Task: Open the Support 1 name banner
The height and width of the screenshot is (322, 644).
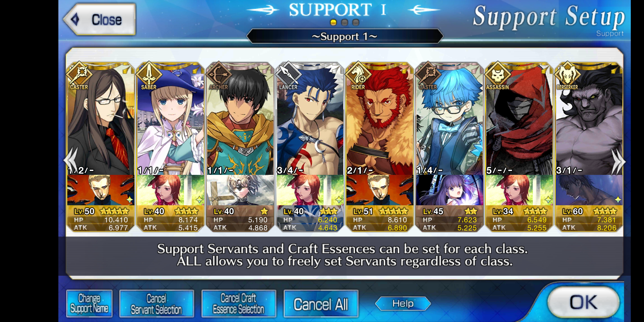Action: [345, 36]
